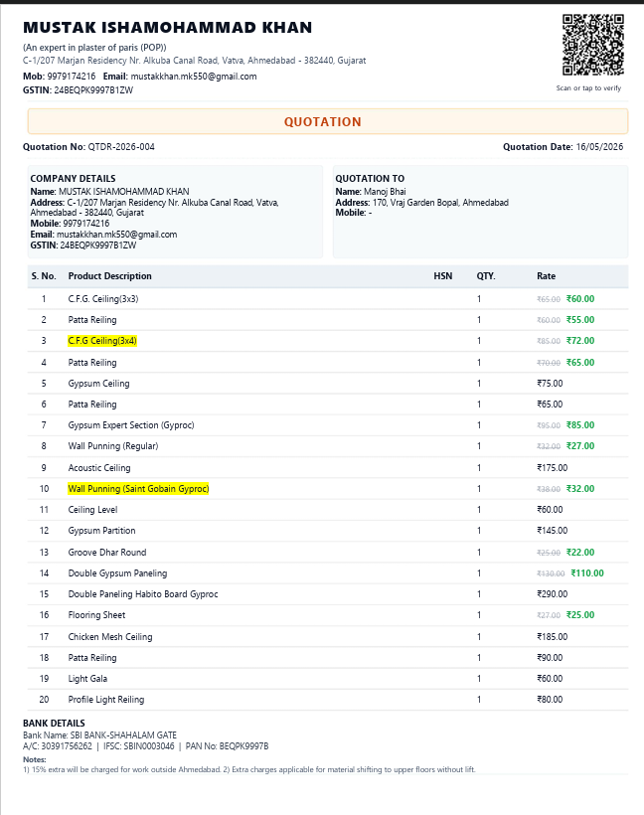Click header GSTIN 24BEQPK9997B1ZW below the Mob line
Image resolution: width=644 pixels, height=815 pixels.
pyautogui.click(x=93, y=90)
